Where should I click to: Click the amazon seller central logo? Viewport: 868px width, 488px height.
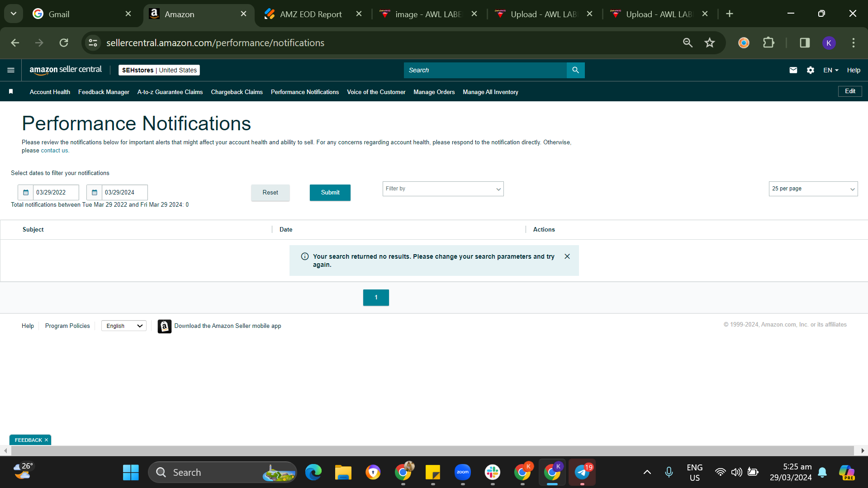[x=66, y=70]
